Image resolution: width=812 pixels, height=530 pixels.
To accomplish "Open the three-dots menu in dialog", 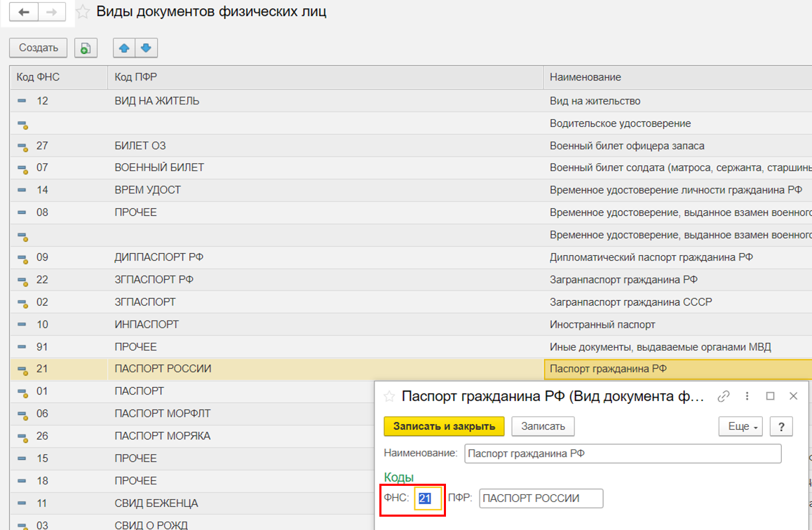I will [747, 396].
